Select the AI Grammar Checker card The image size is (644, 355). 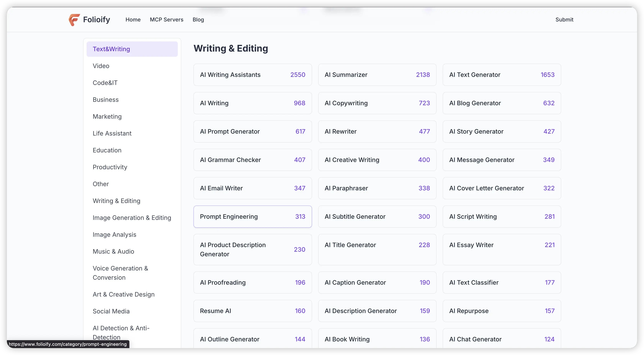pos(252,160)
